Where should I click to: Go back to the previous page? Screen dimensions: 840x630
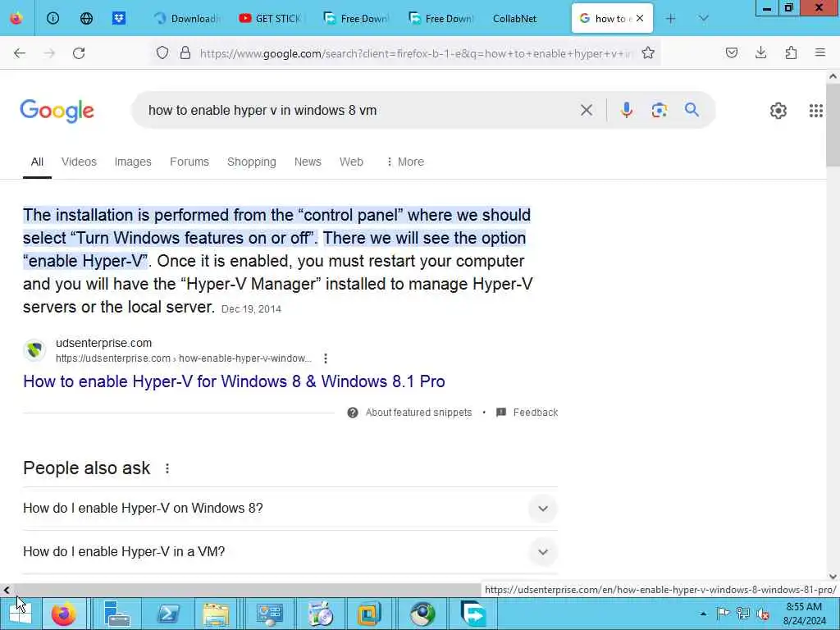click(x=20, y=52)
